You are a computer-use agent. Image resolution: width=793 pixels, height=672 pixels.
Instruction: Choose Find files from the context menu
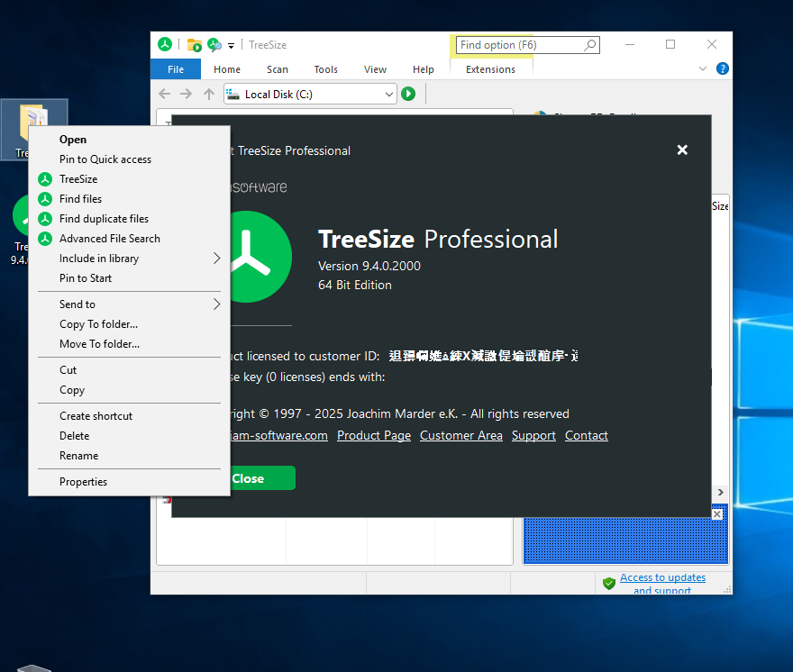click(130, 199)
